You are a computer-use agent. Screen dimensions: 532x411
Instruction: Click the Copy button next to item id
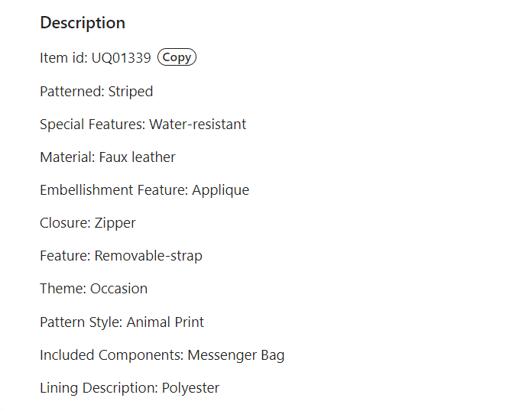pos(177,57)
